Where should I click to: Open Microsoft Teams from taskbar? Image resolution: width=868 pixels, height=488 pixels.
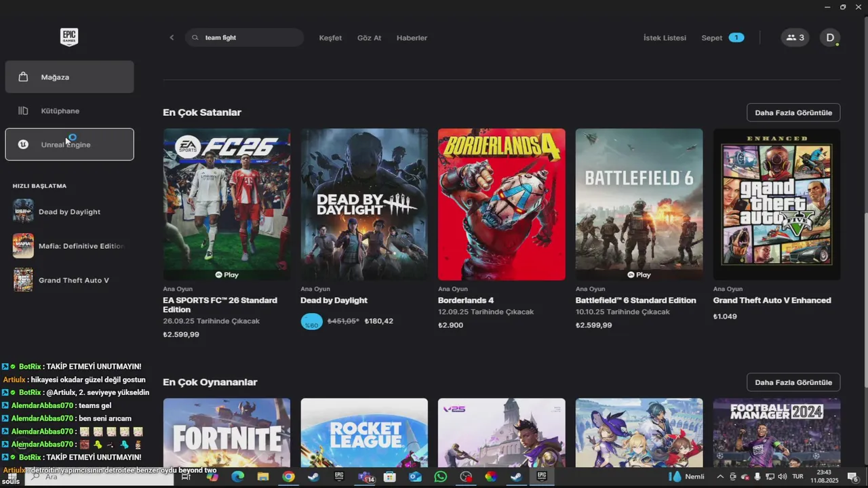point(366,476)
